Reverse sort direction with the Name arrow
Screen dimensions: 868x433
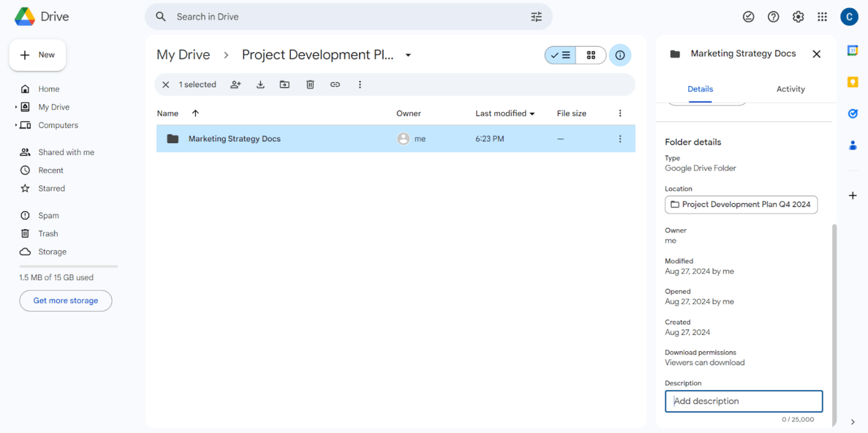(195, 113)
